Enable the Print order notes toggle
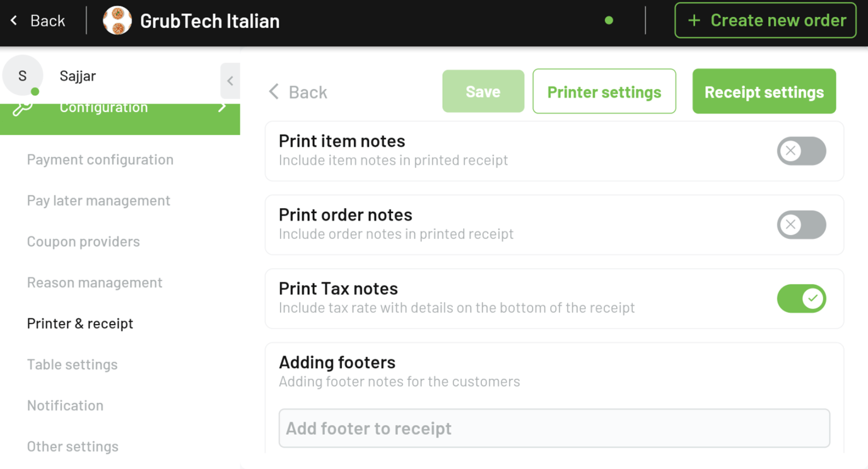The image size is (868, 469). point(801,225)
